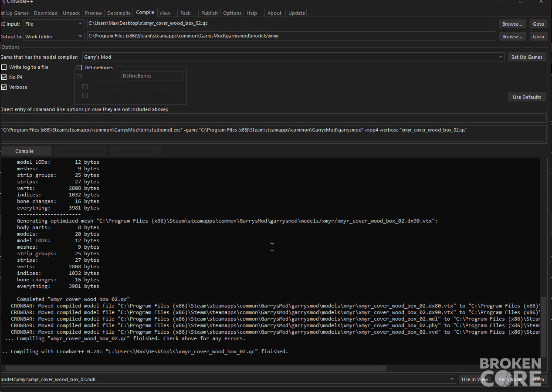Viewport: 552px width, 392px height.
Task: Open the compiled .mdl file dropdown
Action: [227, 379]
